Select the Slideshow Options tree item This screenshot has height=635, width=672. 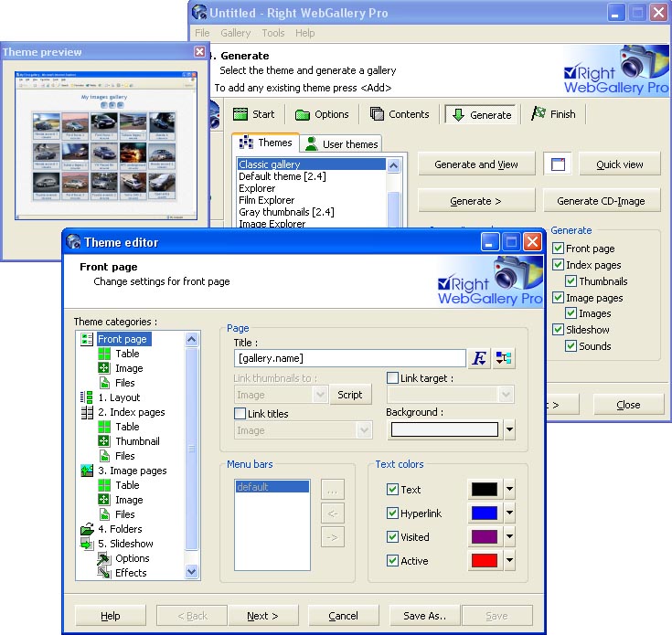pyautogui.click(x=132, y=558)
